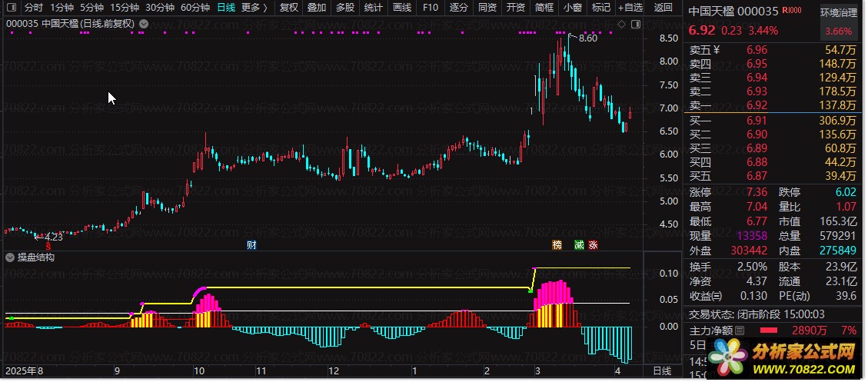Click the R|000 margin trading badge
Image resolution: width=868 pixels, height=382 pixels.
click(792, 11)
